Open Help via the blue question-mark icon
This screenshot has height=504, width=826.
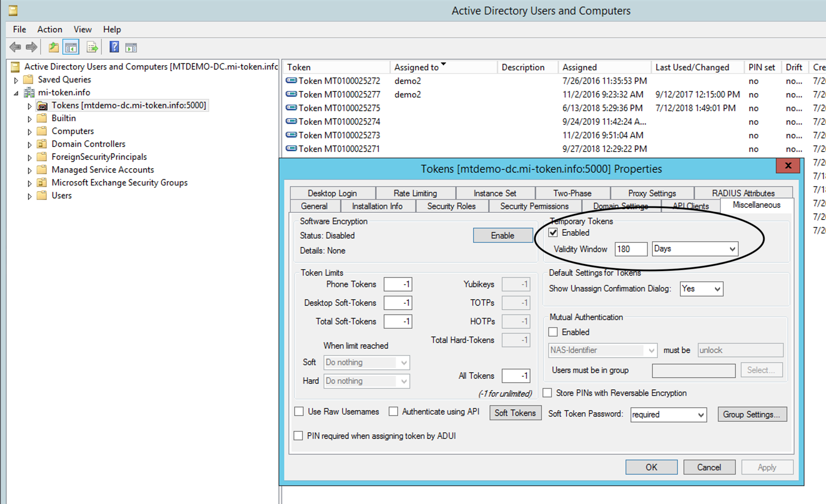pos(114,47)
